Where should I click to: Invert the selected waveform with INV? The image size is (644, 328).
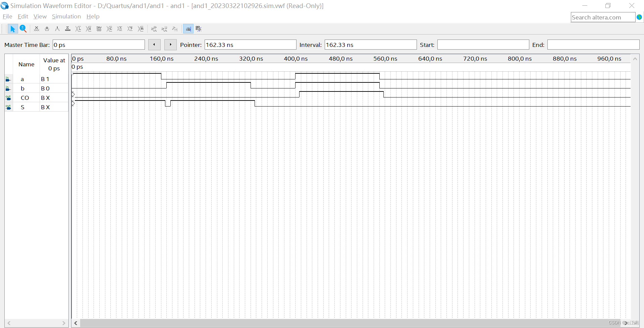tap(99, 29)
